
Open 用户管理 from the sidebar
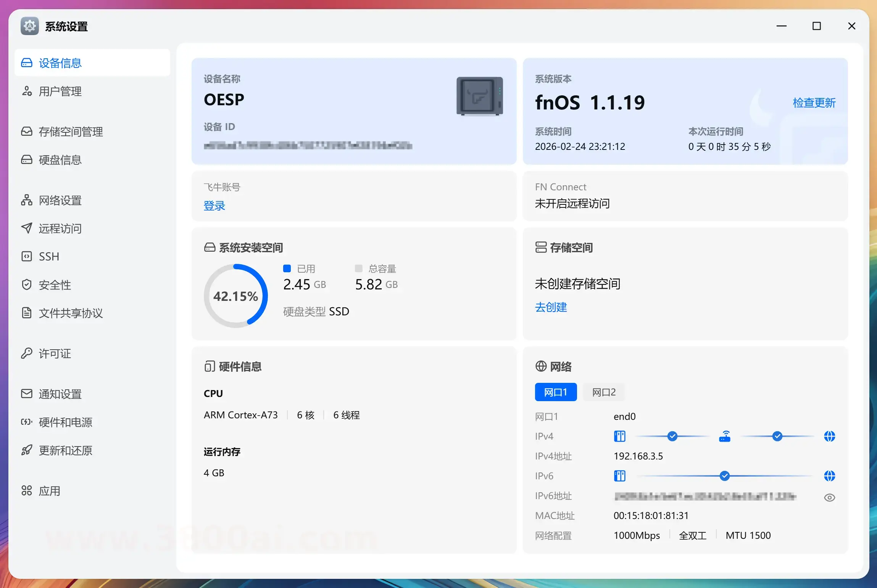(x=59, y=91)
